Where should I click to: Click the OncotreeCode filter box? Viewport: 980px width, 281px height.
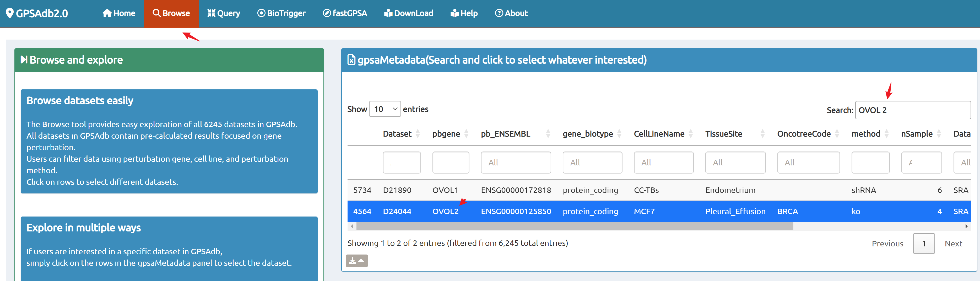(x=808, y=162)
